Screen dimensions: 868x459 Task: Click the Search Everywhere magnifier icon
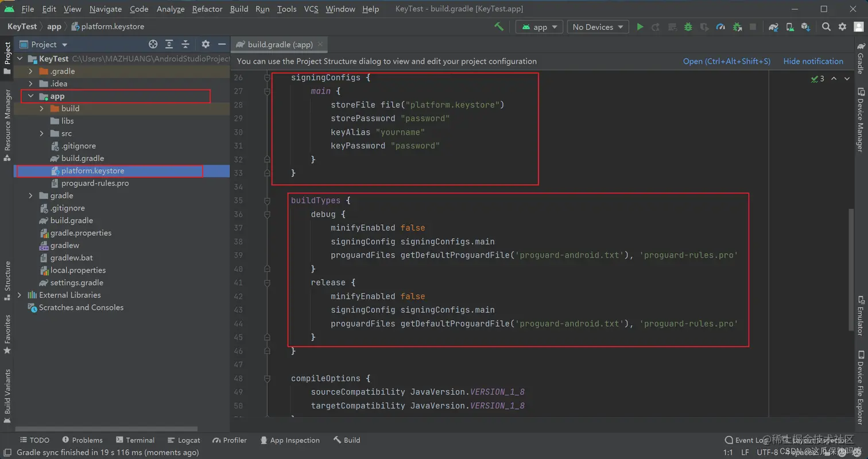tap(826, 26)
